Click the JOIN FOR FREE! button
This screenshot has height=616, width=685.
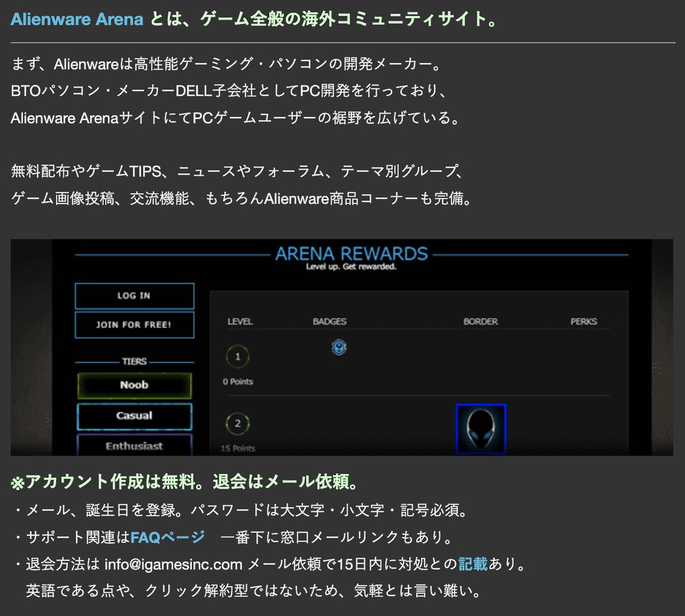tap(134, 325)
